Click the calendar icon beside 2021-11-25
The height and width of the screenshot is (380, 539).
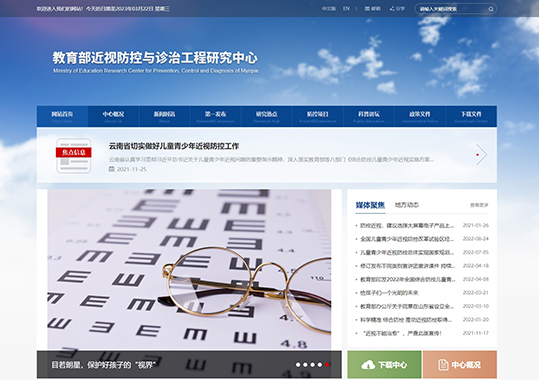coord(111,169)
